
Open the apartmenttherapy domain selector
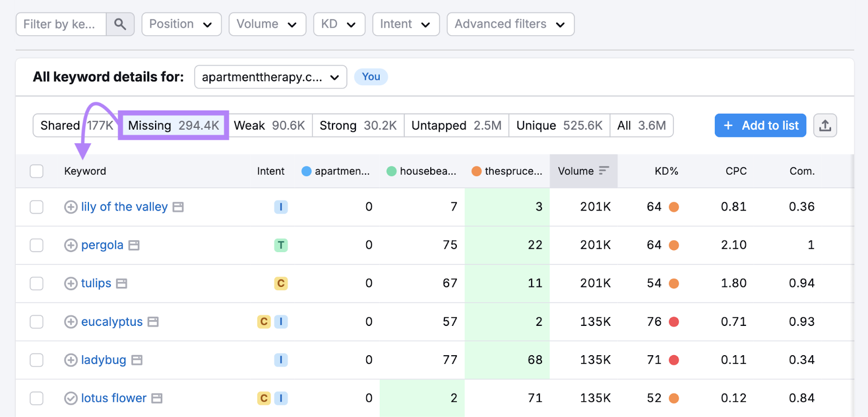(270, 77)
